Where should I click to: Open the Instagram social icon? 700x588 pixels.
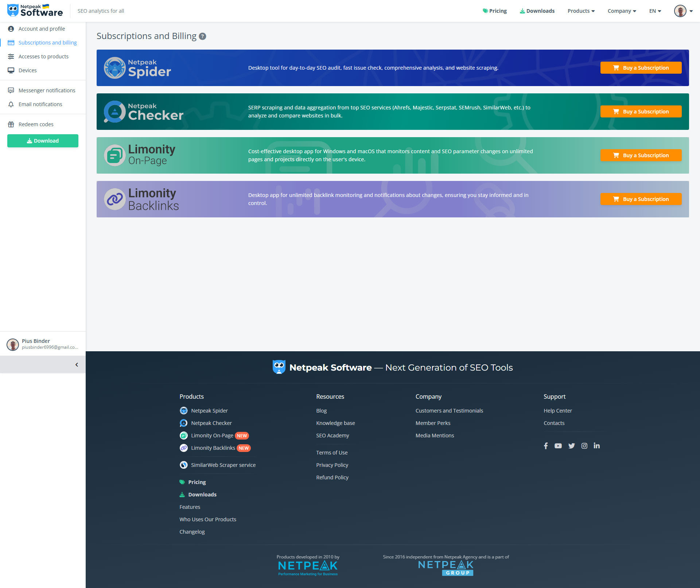tap(584, 446)
